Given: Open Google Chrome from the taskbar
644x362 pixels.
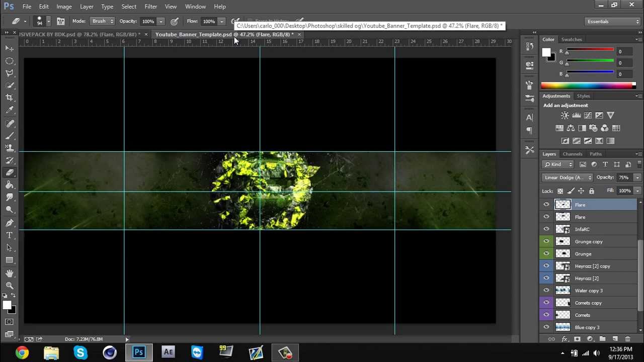Looking at the screenshot, I should [x=22, y=353].
